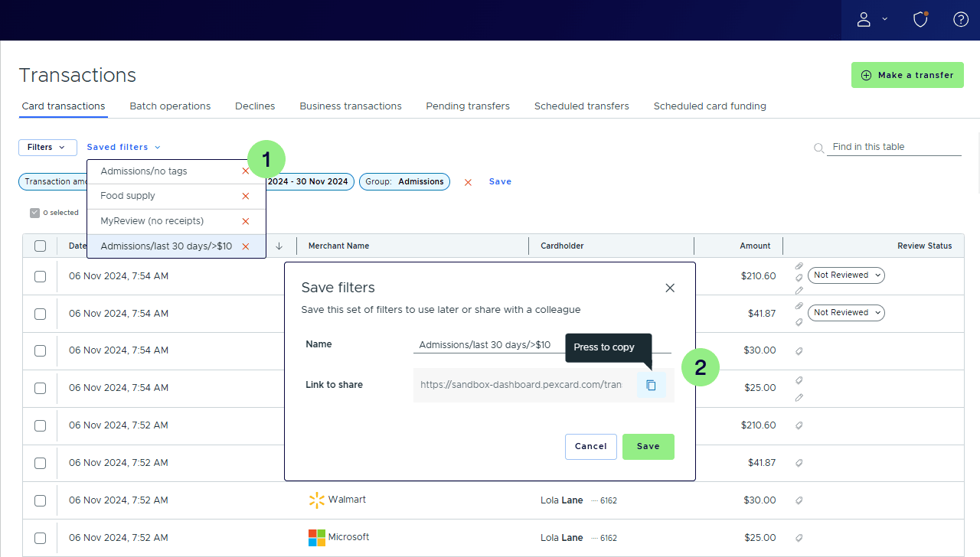Open the Business transactions tab
The width and height of the screenshot is (980, 557).
(x=351, y=106)
